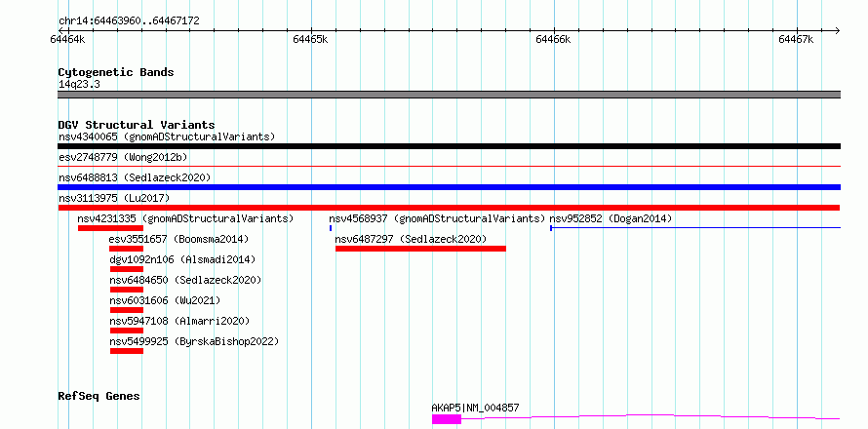Image resolution: width=868 pixels, height=429 pixels.
Task: Click the red bar under nsv6031606
Action: pyautogui.click(x=127, y=310)
